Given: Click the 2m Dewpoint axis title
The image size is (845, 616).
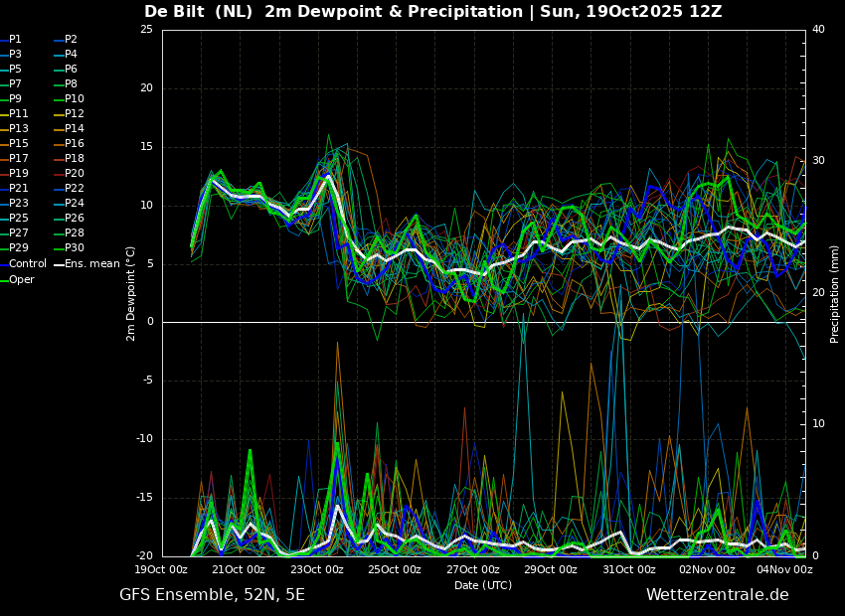Looking at the screenshot, I should point(130,293).
